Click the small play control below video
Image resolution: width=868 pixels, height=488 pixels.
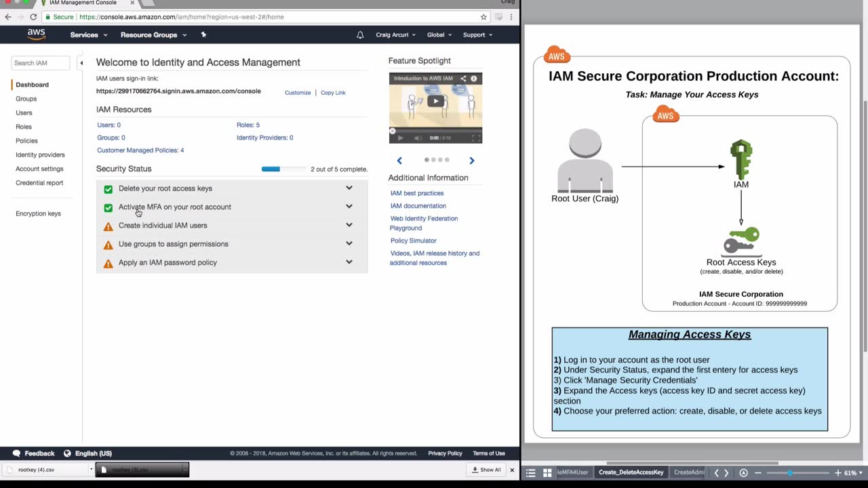pyautogui.click(x=400, y=138)
